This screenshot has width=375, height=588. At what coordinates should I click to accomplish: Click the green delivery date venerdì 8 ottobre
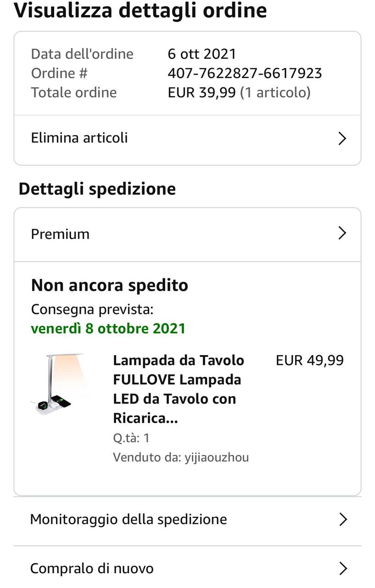(x=108, y=328)
